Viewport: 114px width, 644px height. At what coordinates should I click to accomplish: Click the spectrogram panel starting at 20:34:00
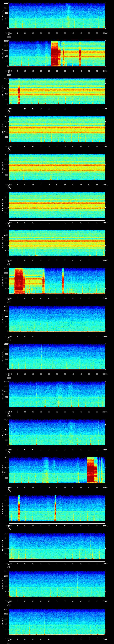pos(57,470)
